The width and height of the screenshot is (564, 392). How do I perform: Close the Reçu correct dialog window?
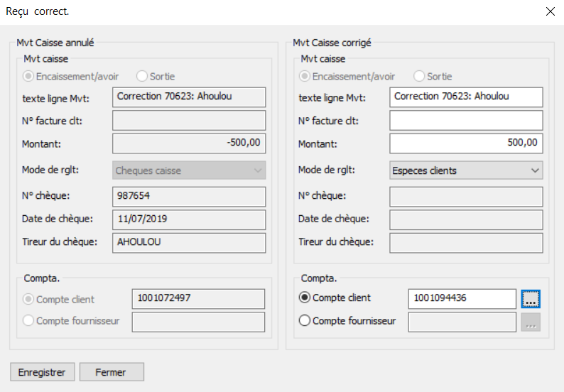[x=551, y=11]
